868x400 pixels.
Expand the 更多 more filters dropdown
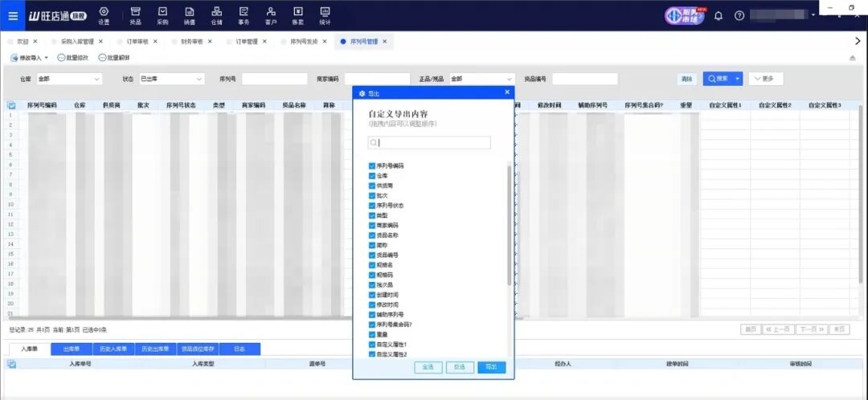pyautogui.click(x=766, y=79)
